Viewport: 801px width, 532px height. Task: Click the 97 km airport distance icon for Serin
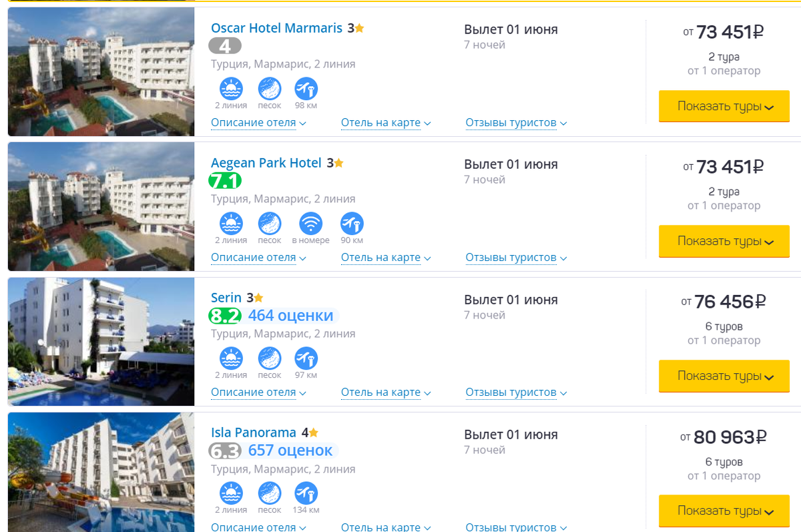coord(306,358)
